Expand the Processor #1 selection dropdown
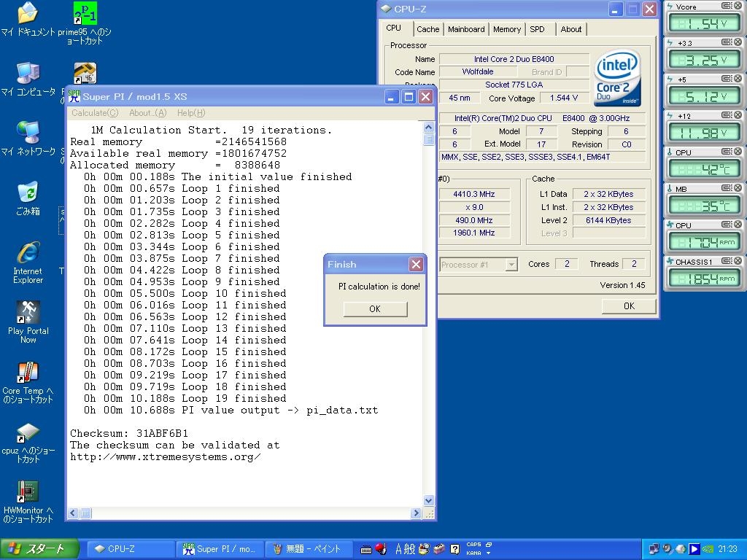The height and width of the screenshot is (560, 747). (511, 265)
